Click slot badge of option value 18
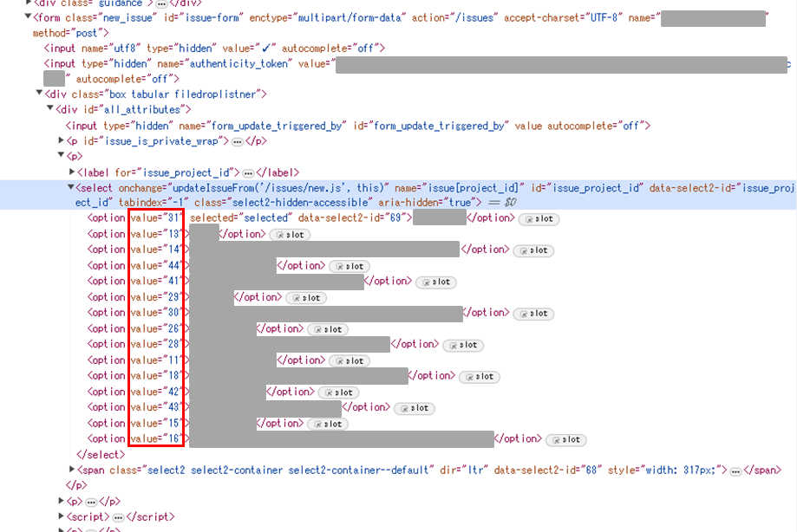 (x=480, y=377)
